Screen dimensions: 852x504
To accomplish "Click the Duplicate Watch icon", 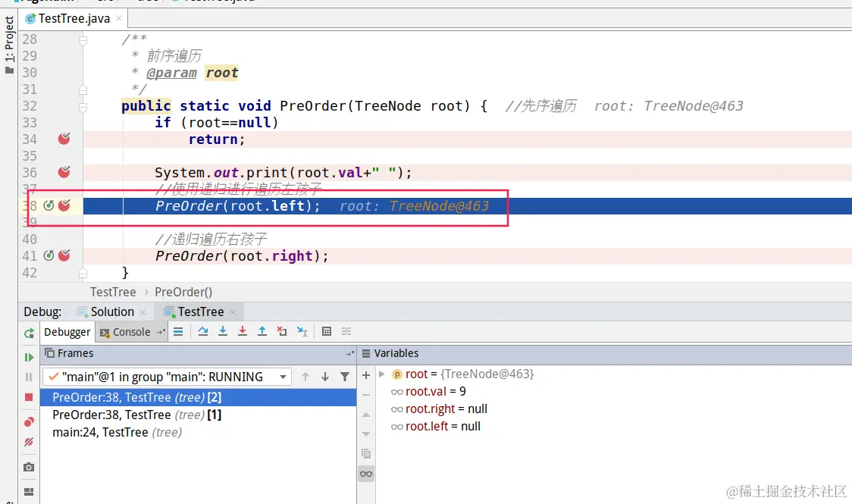I will (366, 453).
